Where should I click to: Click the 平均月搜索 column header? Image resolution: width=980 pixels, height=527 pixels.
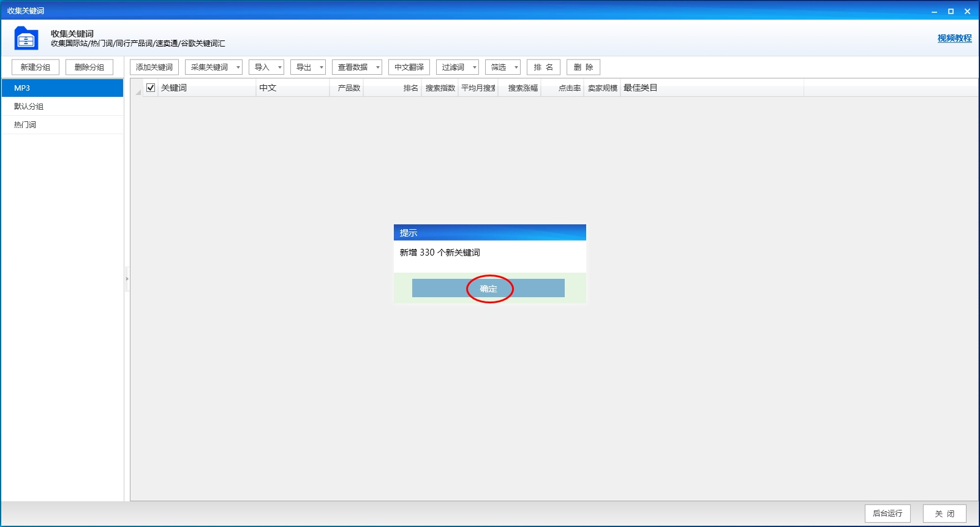click(478, 88)
